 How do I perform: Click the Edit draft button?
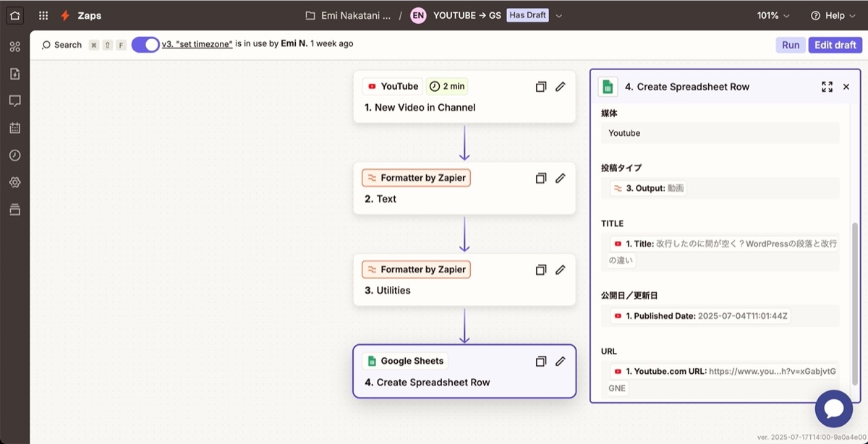(x=835, y=45)
